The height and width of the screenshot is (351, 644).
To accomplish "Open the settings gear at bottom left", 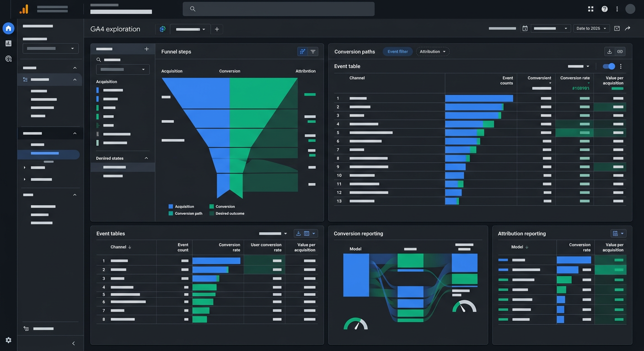I will coord(8,340).
